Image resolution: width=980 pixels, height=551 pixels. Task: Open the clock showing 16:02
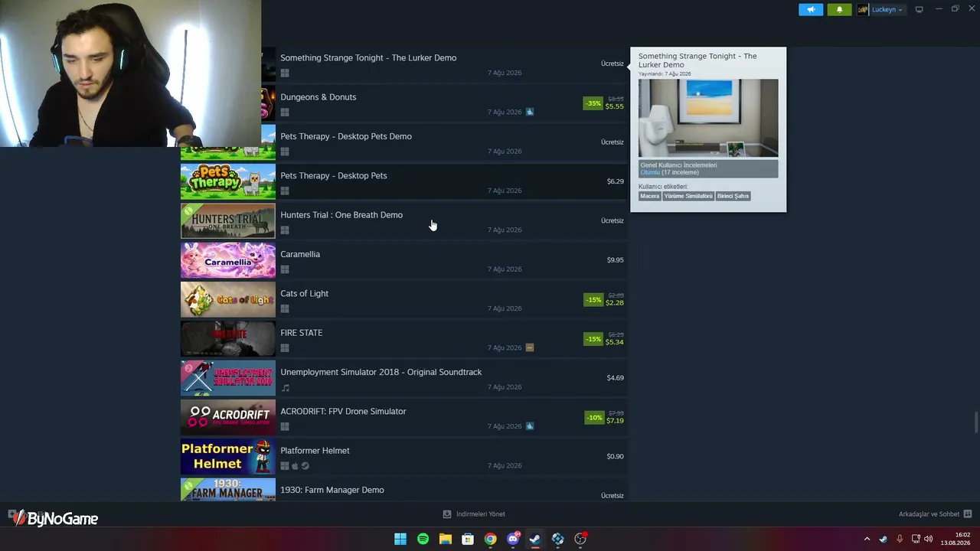coord(955,539)
